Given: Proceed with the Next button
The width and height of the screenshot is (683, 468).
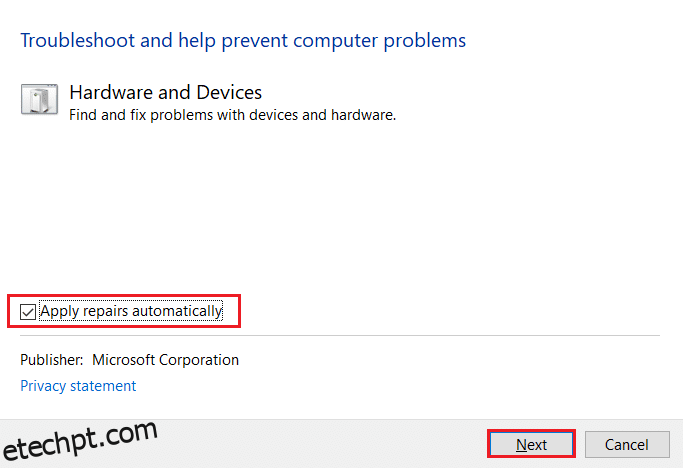Looking at the screenshot, I should coord(531,444).
